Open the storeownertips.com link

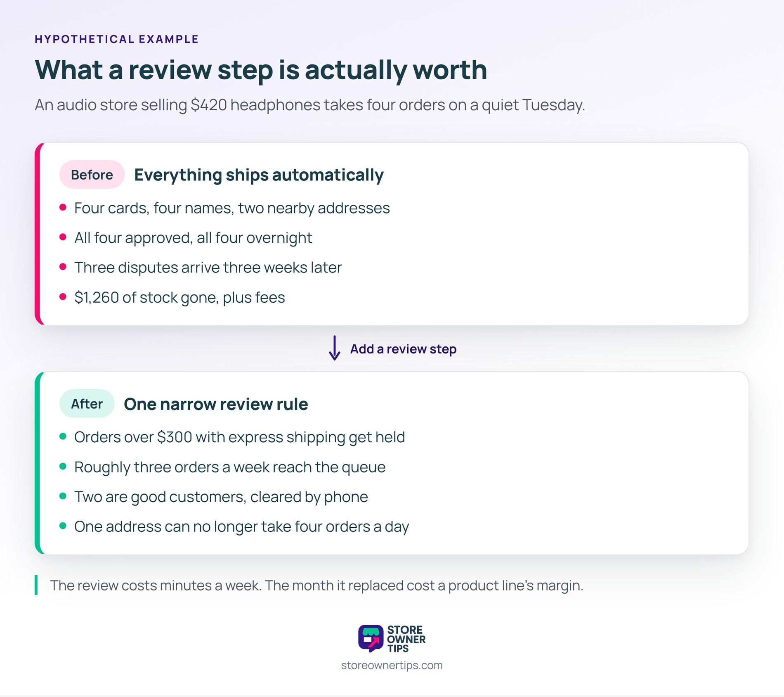click(392, 665)
